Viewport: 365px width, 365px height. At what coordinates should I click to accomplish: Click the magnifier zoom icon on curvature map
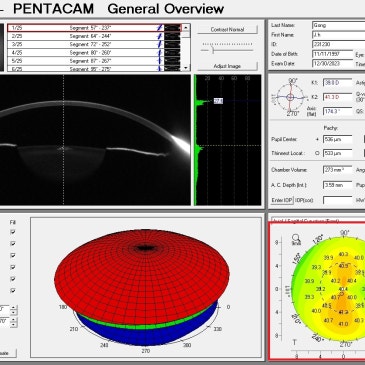point(296,238)
